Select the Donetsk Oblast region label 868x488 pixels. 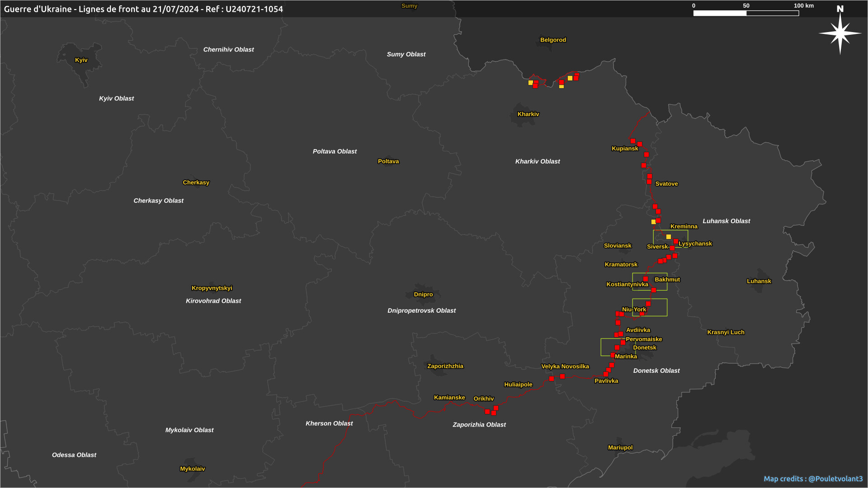(x=656, y=371)
